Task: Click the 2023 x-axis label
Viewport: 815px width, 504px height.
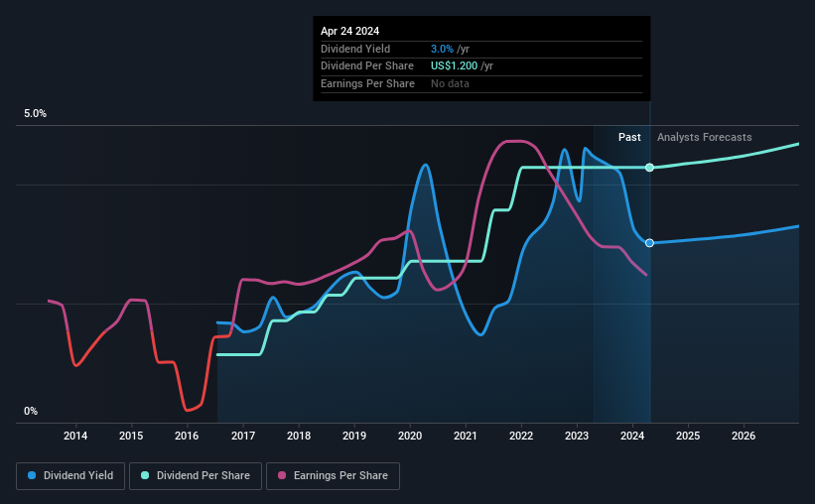Action: coord(577,436)
